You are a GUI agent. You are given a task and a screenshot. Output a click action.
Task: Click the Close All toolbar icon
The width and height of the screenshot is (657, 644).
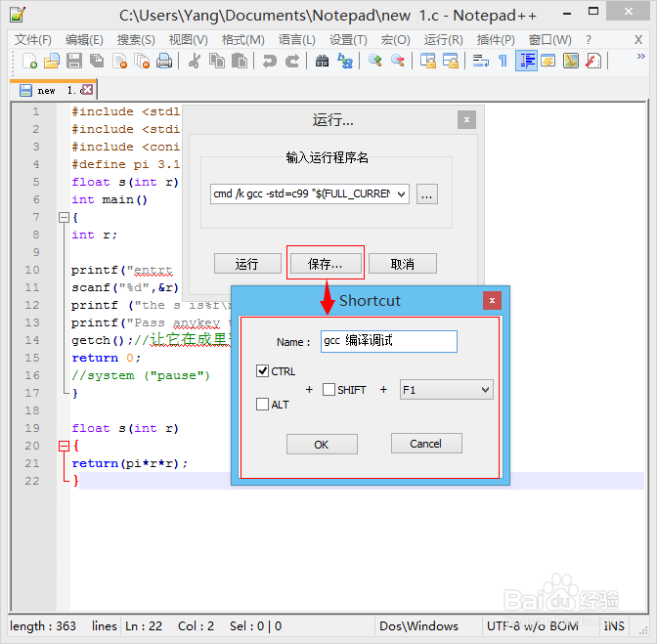pos(142,62)
